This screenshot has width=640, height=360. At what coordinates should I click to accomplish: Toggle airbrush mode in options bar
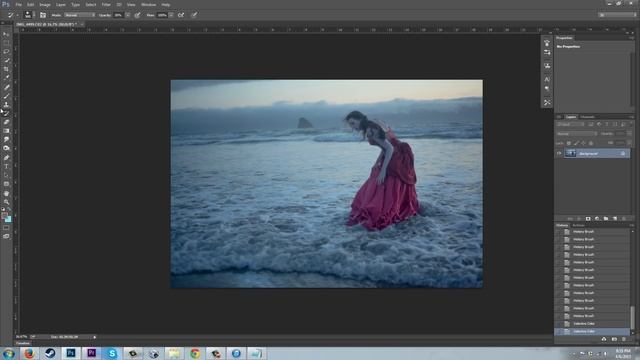point(181,15)
